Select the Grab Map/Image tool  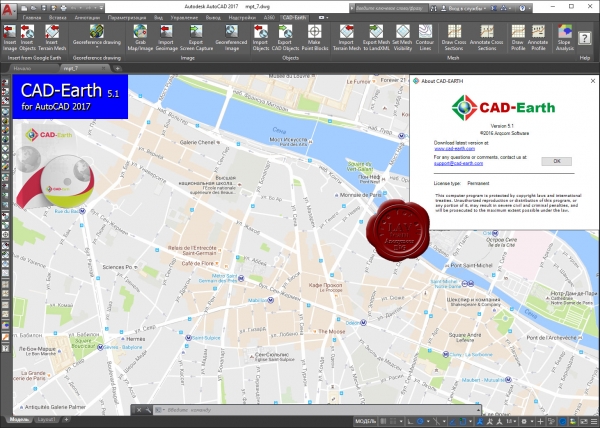(140, 37)
